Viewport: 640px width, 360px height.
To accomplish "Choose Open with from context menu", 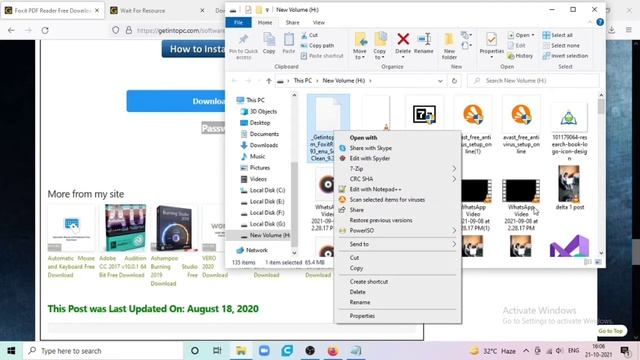I will [398, 138].
